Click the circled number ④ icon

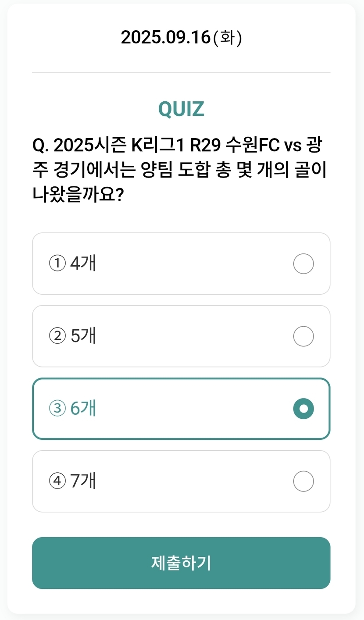point(57,481)
